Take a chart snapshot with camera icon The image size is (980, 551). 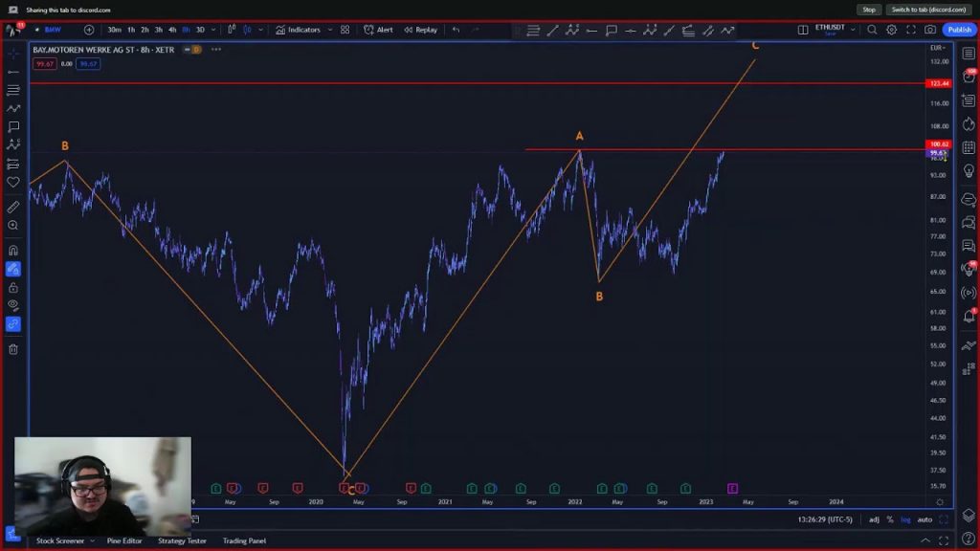coord(930,30)
